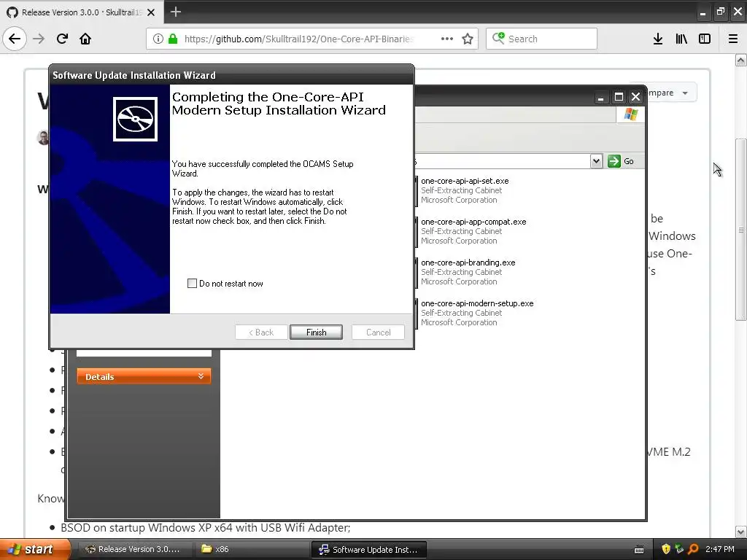Click the disabled Back button
The image size is (747, 560).
pyautogui.click(x=261, y=332)
